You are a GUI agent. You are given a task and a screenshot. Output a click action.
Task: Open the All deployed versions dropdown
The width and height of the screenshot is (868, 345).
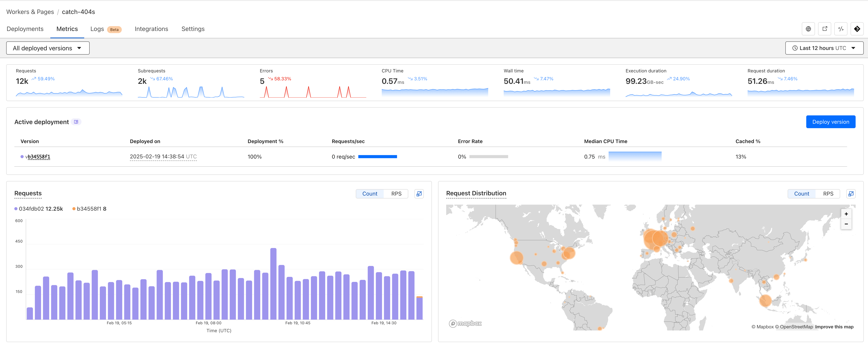coord(47,48)
